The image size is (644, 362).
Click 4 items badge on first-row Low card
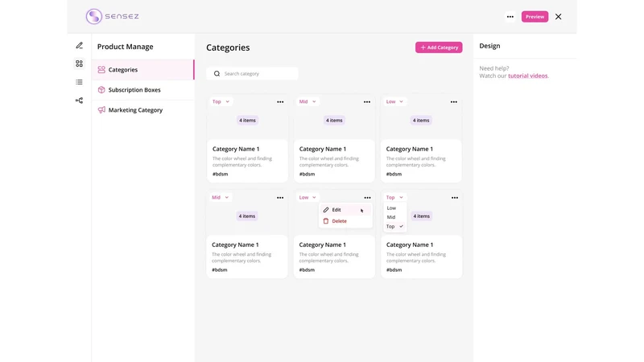(x=421, y=120)
